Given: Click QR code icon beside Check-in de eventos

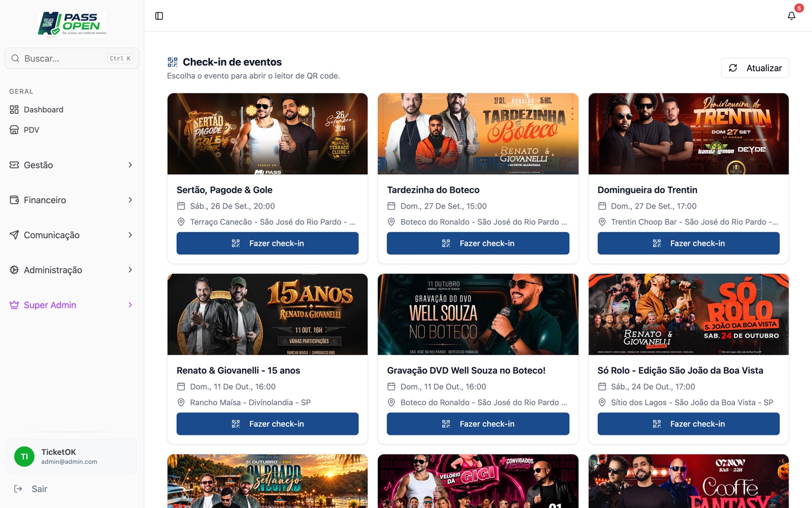Looking at the screenshot, I should (x=173, y=62).
